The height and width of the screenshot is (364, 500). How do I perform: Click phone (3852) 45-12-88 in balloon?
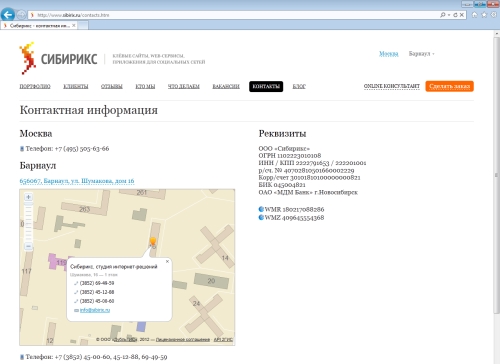pos(97,292)
